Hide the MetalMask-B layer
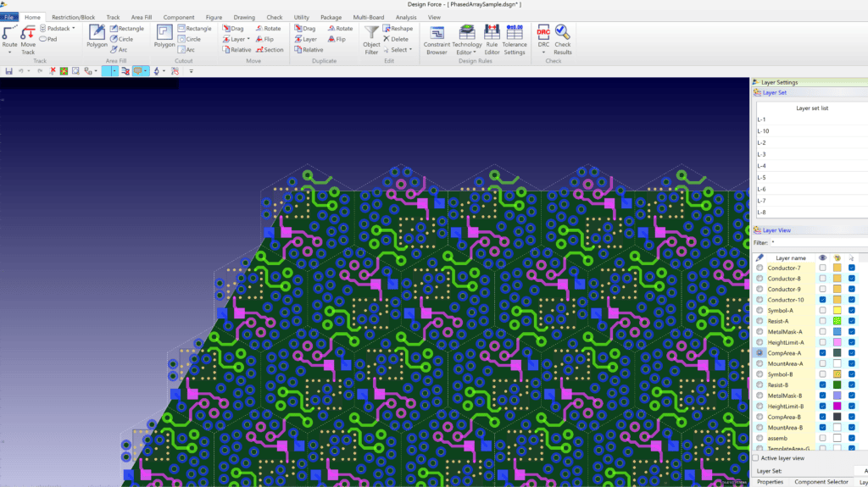Image resolution: width=868 pixels, height=487 pixels. point(822,396)
